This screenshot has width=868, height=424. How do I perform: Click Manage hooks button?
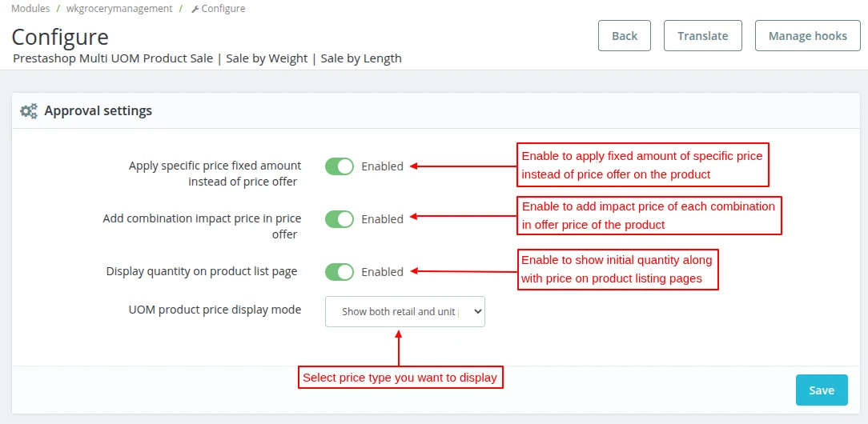tap(807, 36)
